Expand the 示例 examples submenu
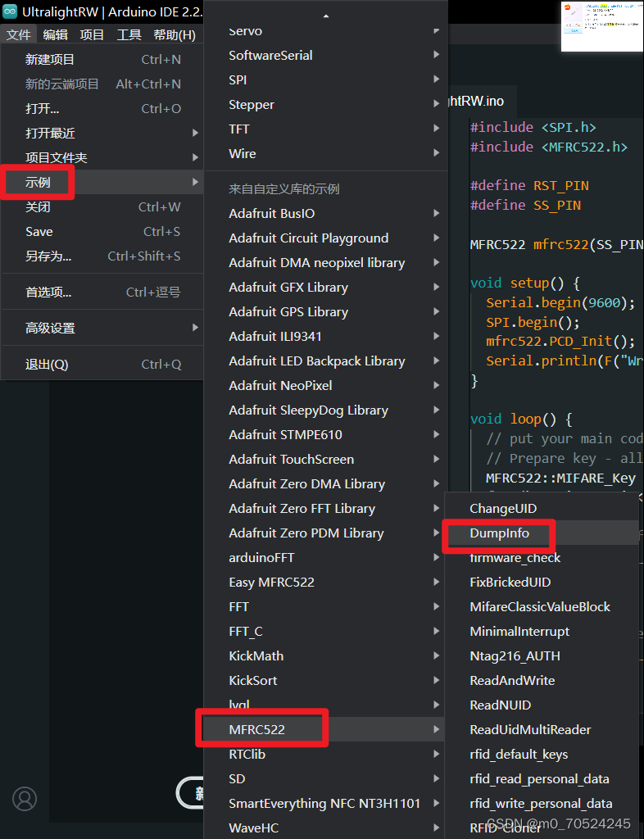644x839 pixels. tap(102, 182)
